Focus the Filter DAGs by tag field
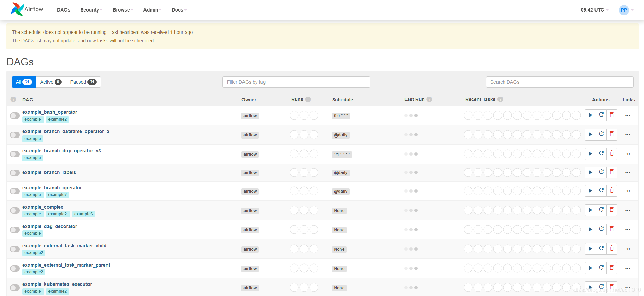This screenshot has width=644, height=296. coord(296,82)
